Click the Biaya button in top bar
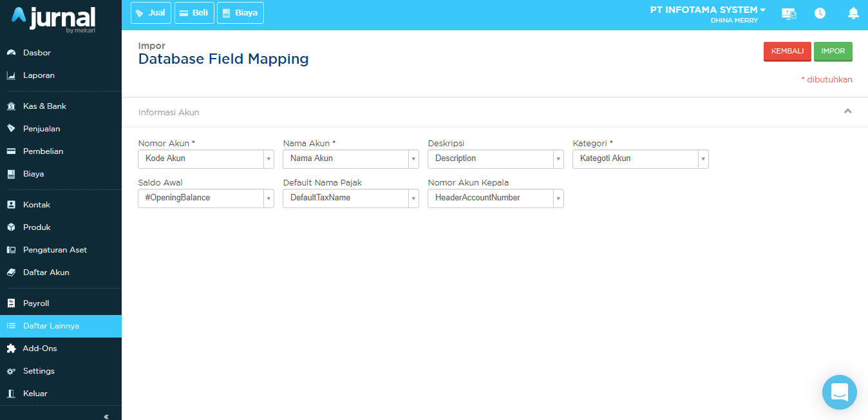The width and height of the screenshot is (868, 420). (x=240, y=13)
